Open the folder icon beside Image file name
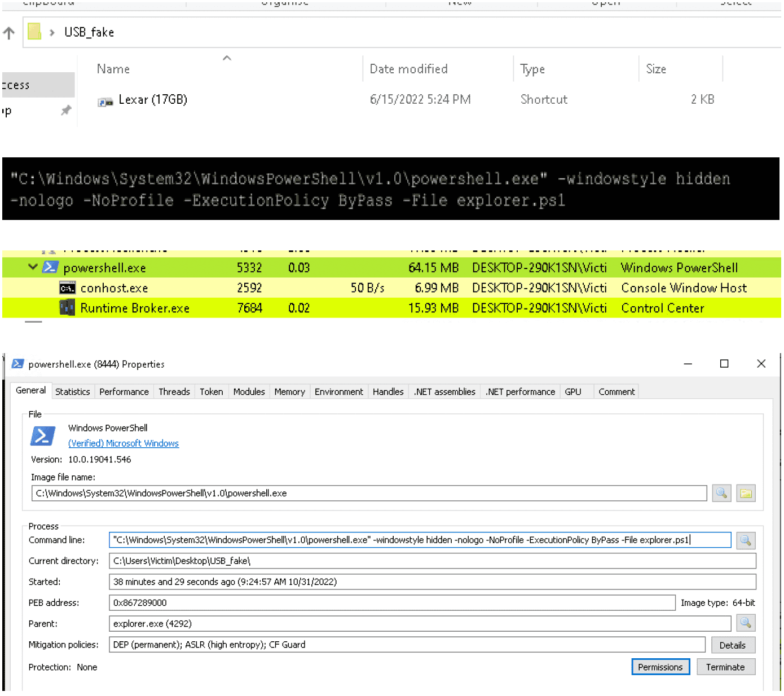The image size is (784, 696). click(x=746, y=494)
